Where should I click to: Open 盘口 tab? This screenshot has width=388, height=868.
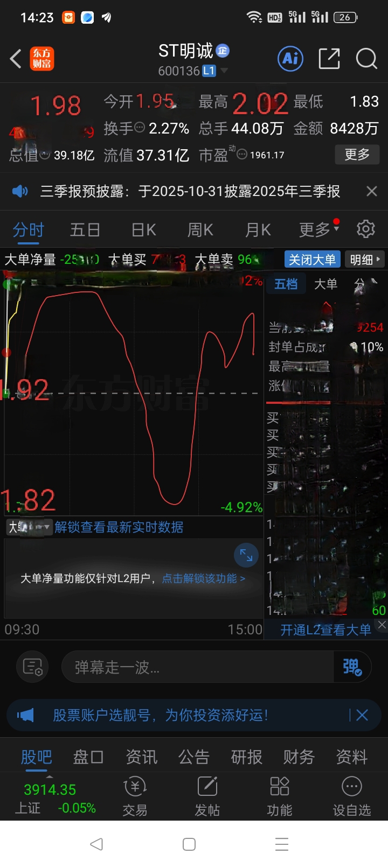88,757
